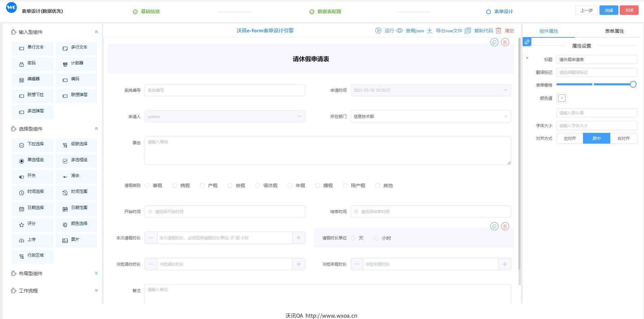Click the 查看json eye icon
This screenshot has width=644, height=319.
pyautogui.click(x=400, y=31)
